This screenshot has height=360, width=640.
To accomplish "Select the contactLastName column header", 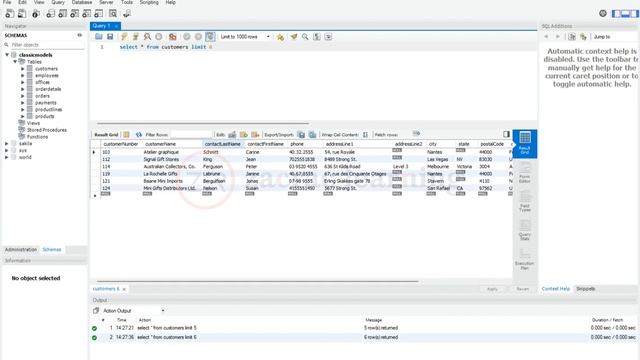I will (x=222, y=144).
